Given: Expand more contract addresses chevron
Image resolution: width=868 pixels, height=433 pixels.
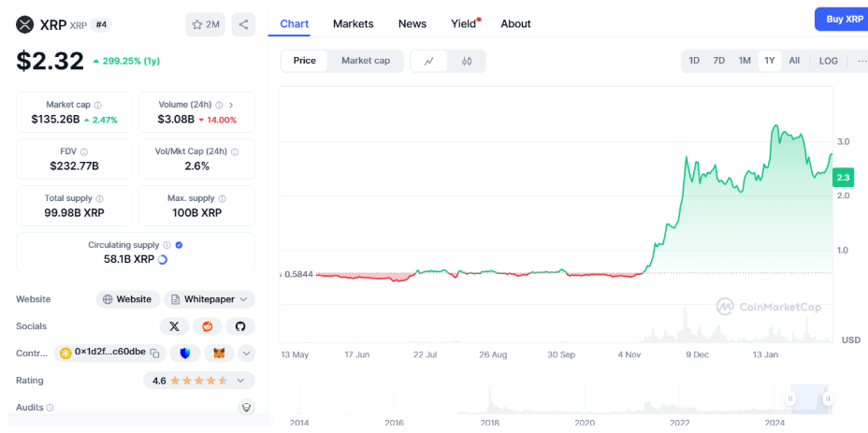Looking at the screenshot, I should pyautogui.click(x=246, y=354).
